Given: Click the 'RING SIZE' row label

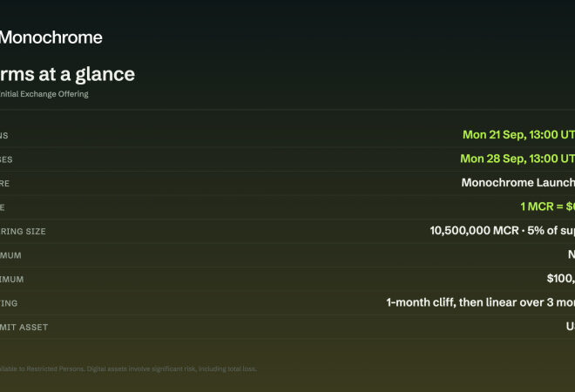Looking at the screenshot, I should point(23,232).
